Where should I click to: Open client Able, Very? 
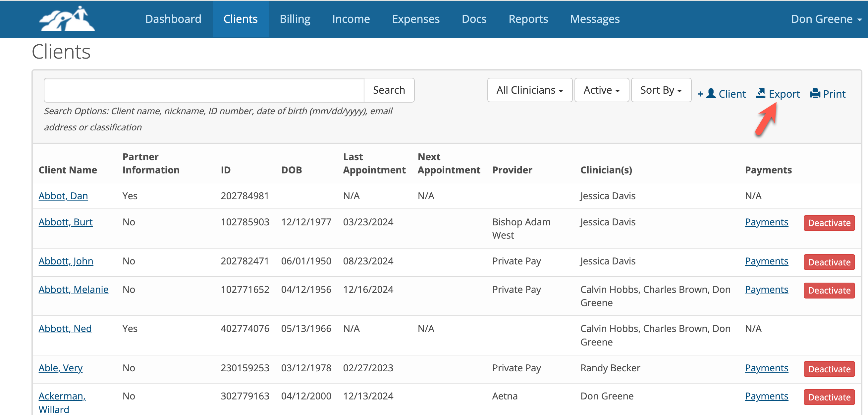[60, 368]
